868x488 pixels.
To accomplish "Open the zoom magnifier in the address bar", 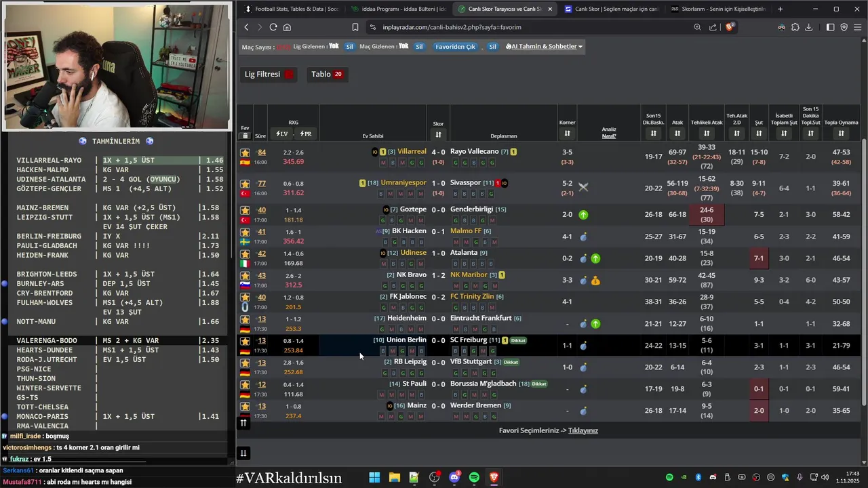I will tap(697, 27).
